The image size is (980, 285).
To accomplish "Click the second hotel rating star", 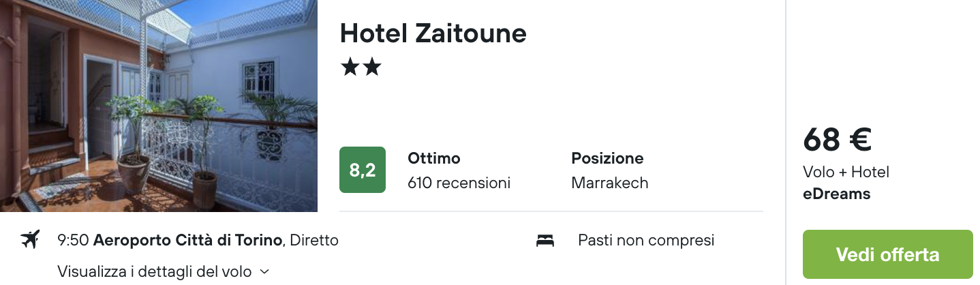I will (371, 67).
